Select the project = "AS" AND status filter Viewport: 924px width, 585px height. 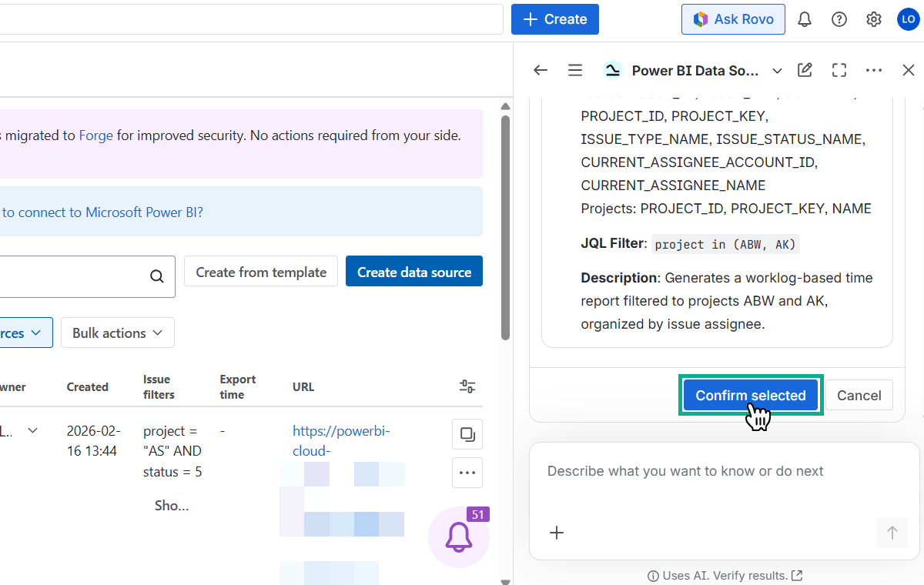(x=172, y=451)
